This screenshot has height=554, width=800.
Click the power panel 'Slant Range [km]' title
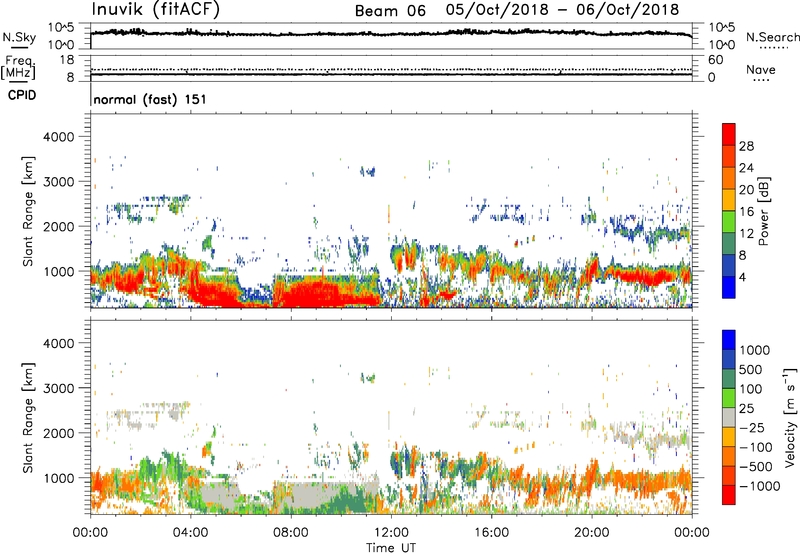(x=28, y=211)
